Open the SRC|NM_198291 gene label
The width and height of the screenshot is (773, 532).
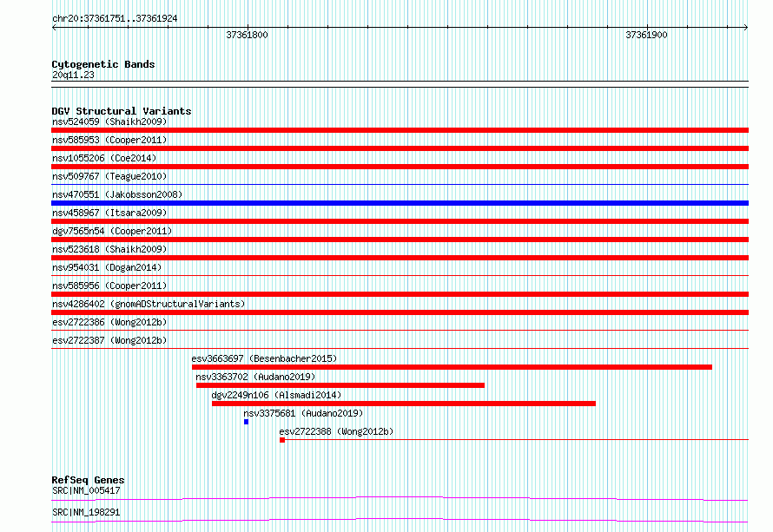coord(86,512)
